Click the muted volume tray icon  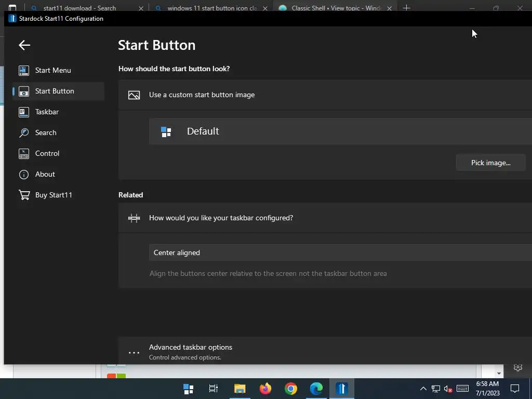(448, 389)
